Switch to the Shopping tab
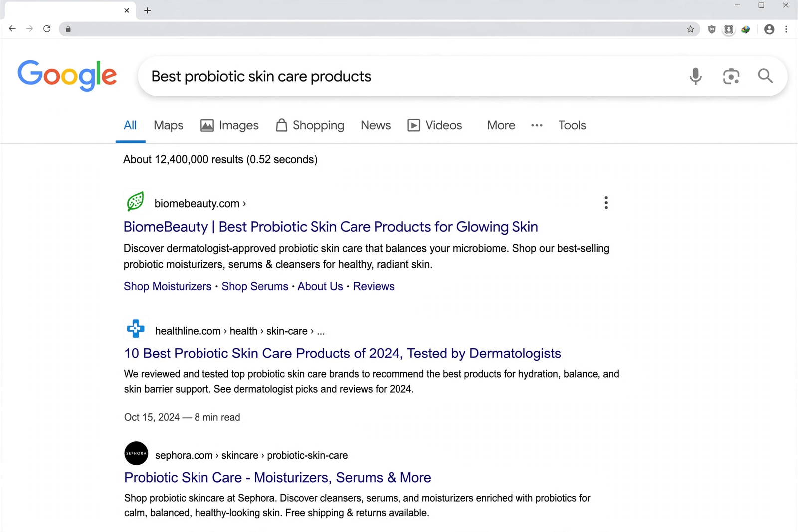This screenshot has height=532, width=798. click(x=310, y=125)
